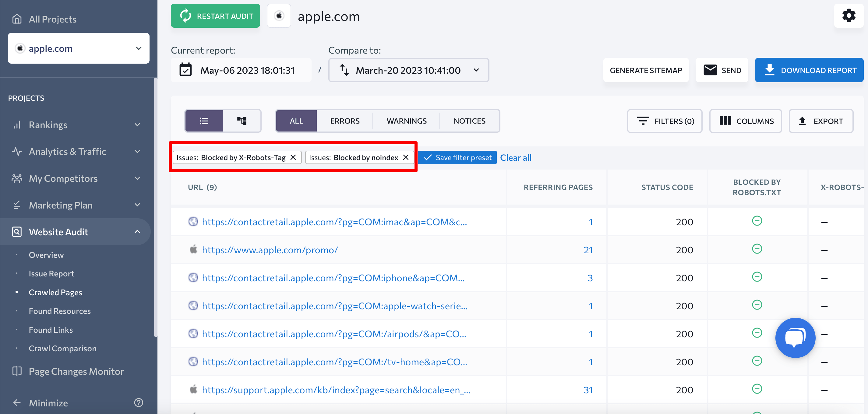This screenshot has width=868, height=414.
Task: Click Save filter preset
Action: click(x=457, y=157)
